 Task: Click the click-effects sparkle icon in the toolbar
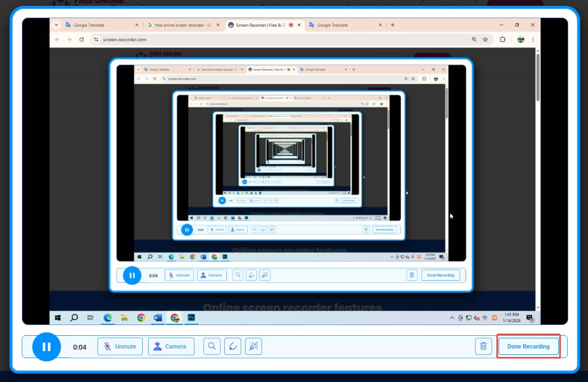coord(253,346)
